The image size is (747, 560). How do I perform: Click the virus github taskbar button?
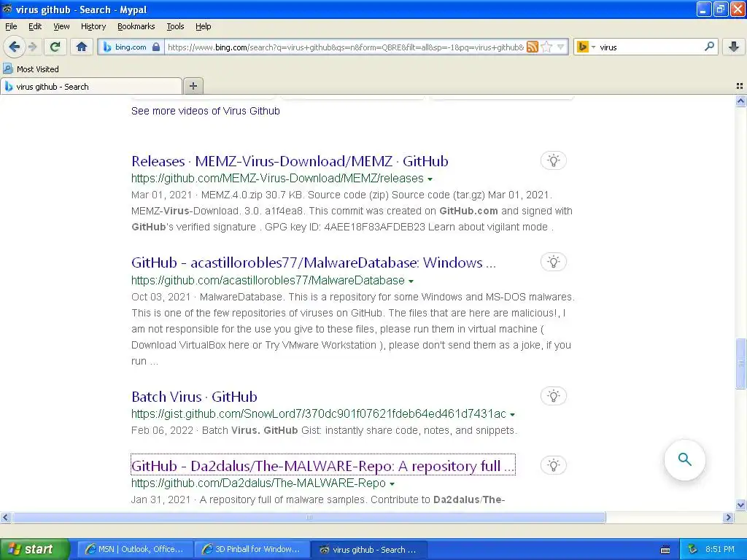(x=370, y=549)
